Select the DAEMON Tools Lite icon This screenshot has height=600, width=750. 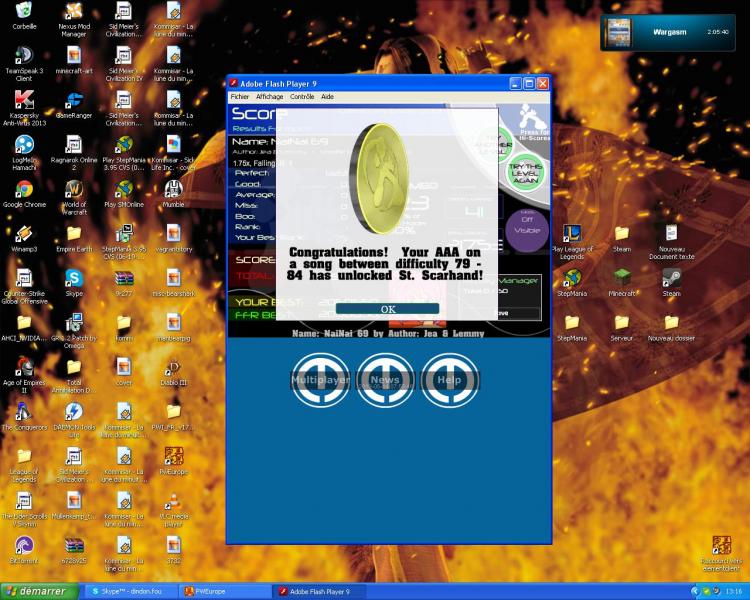click(x=74, y=420)
